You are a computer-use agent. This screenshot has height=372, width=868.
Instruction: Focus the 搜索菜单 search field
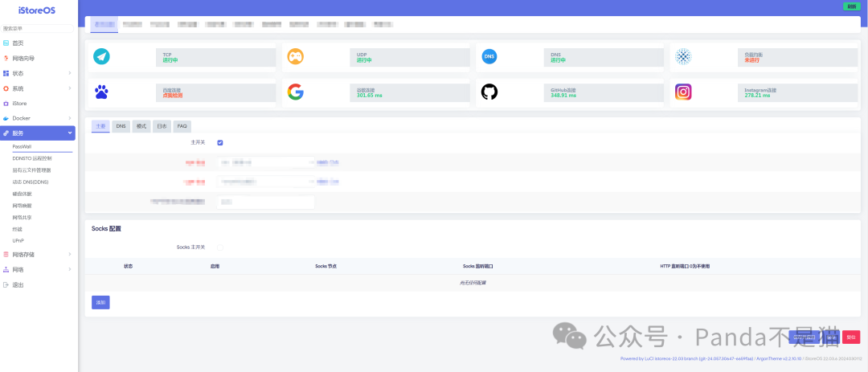click(x=37, y=28)
